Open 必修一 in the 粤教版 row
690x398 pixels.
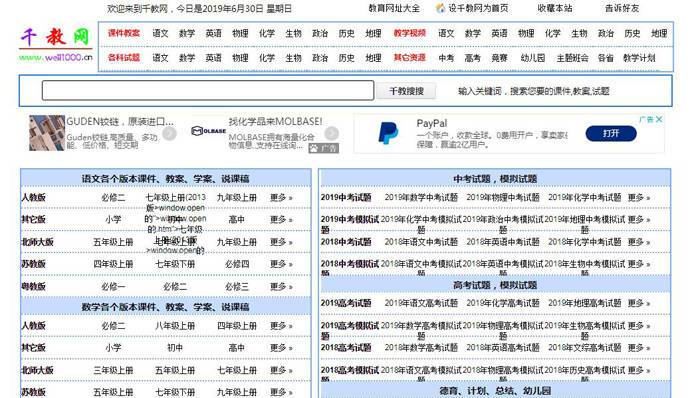pyautogui.click(x=113, y=287)
